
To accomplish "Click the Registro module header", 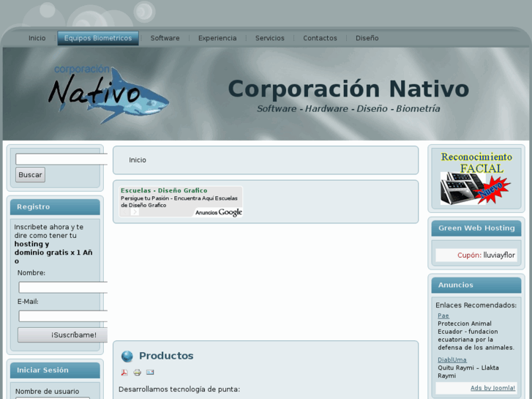I will click(55, 207).
